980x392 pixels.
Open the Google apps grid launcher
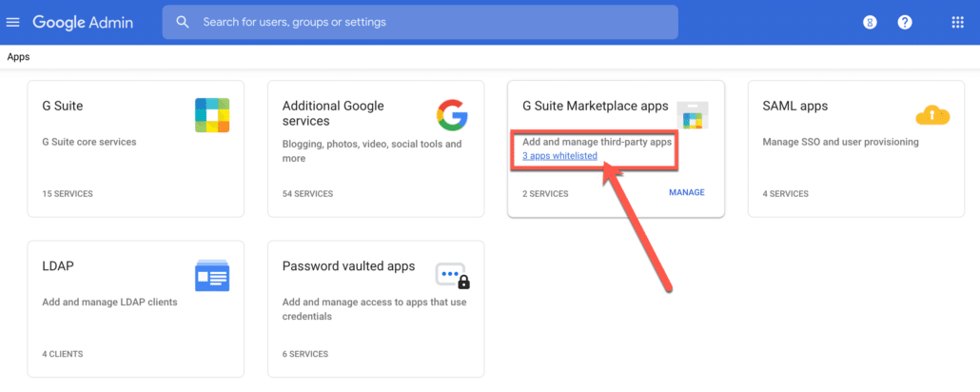pyautogui.click(x=957, y=22)
